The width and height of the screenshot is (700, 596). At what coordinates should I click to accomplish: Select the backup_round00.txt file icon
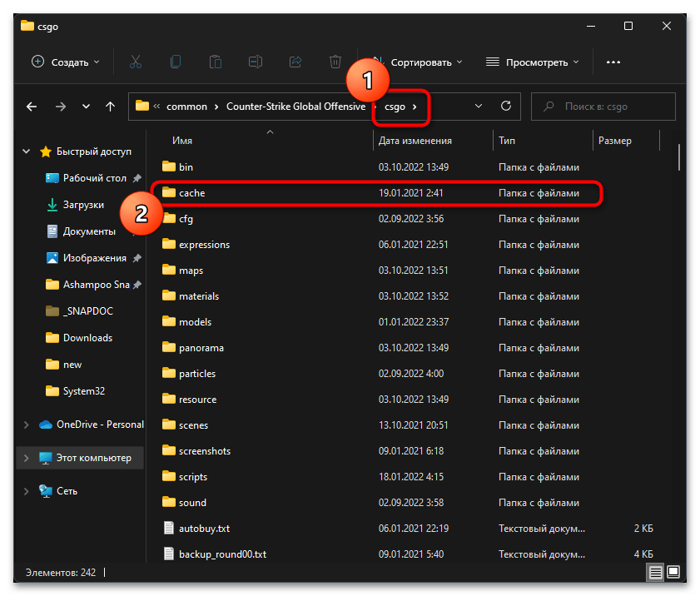pos(169,554)
